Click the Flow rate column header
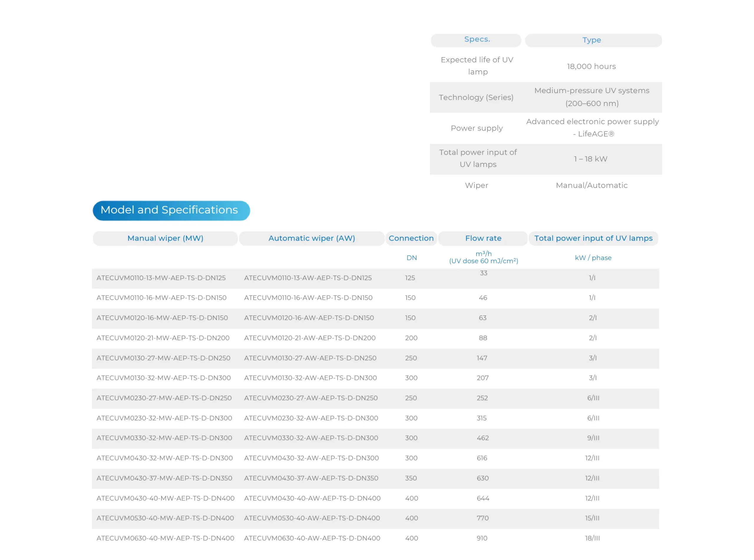This screenshot has width=754, height=560. tap(483, 238)
